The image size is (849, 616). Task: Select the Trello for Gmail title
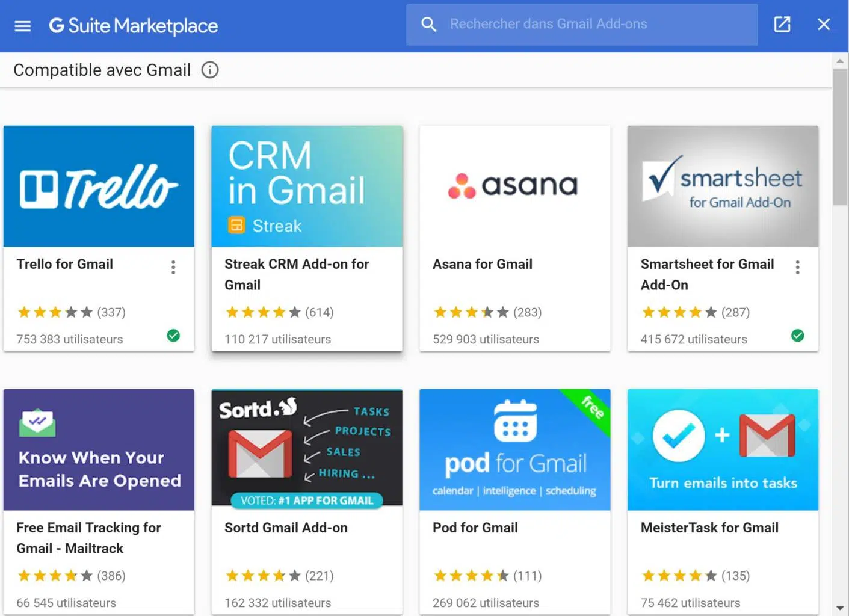pos(64,264)
